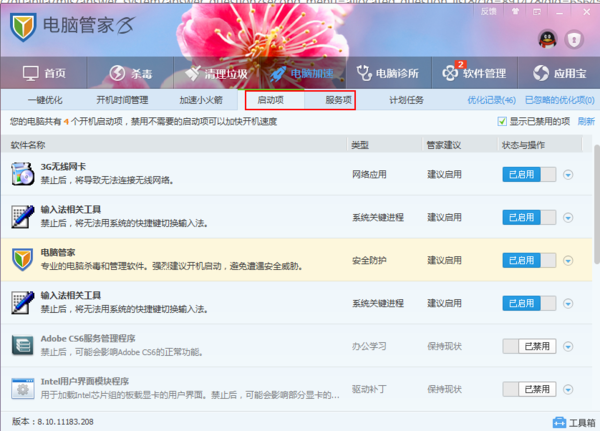
Task: Select the 服务项 services sub-tab
Action: click(x=338, y=100)
